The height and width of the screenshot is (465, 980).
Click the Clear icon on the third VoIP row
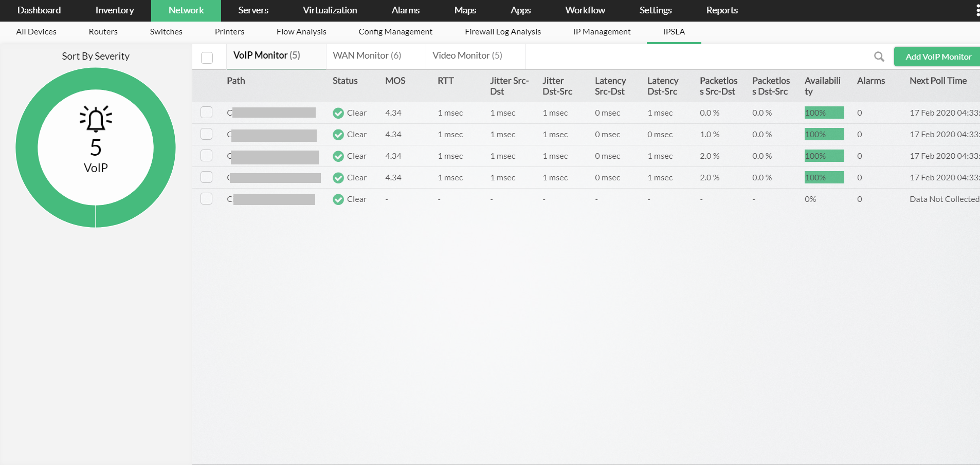(x=338, y=156)
